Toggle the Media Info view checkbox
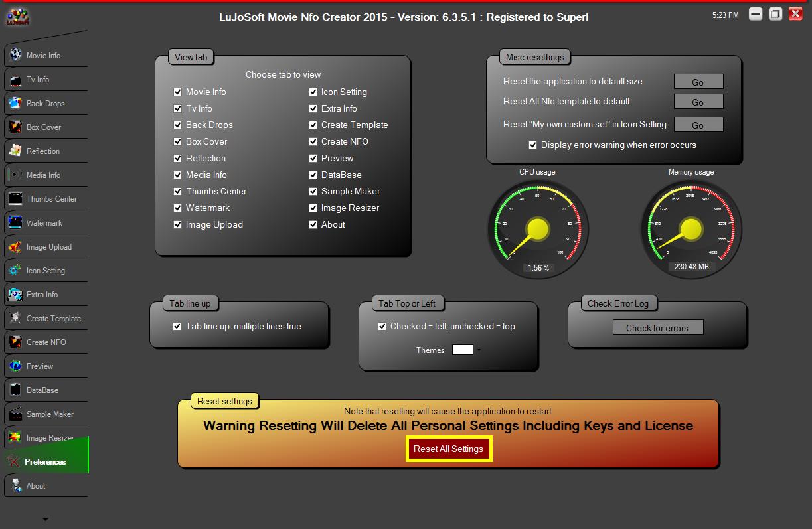 pyautogui.click(x=177, y=175)
